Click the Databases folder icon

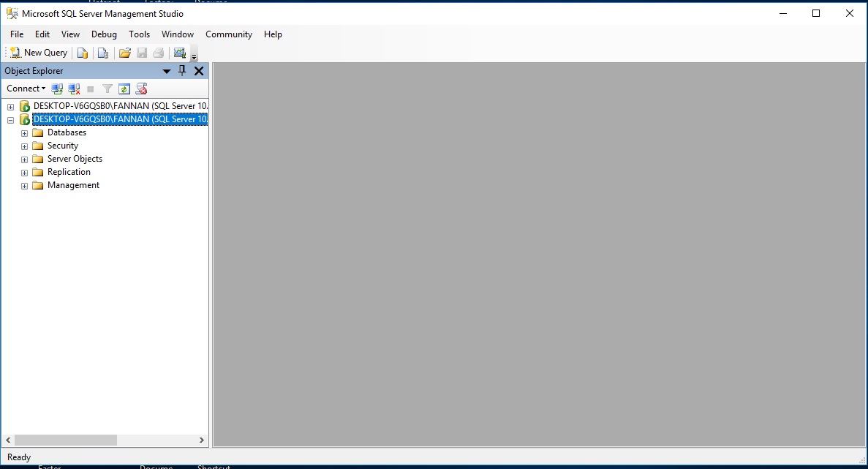37,133
